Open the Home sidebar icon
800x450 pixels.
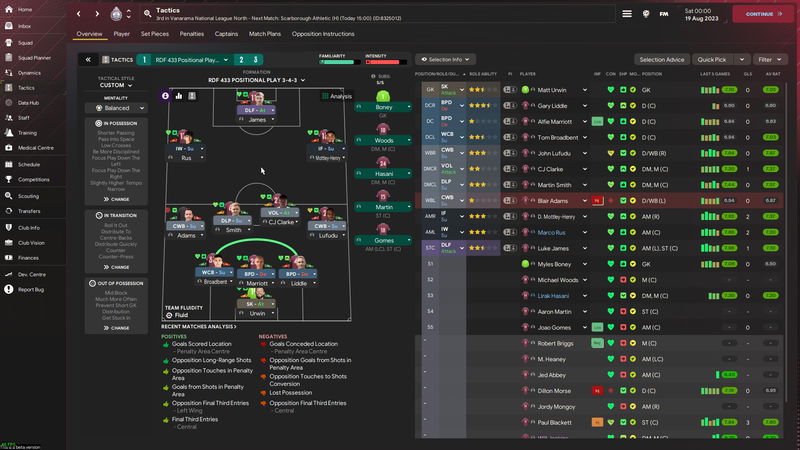(x=9, y=9)
